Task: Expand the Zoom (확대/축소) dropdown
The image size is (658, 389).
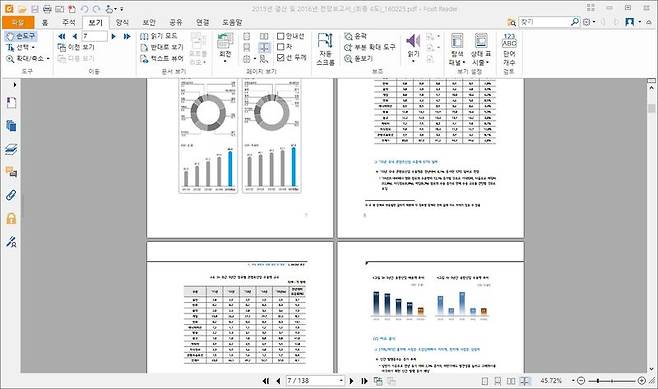Action: 28,59
